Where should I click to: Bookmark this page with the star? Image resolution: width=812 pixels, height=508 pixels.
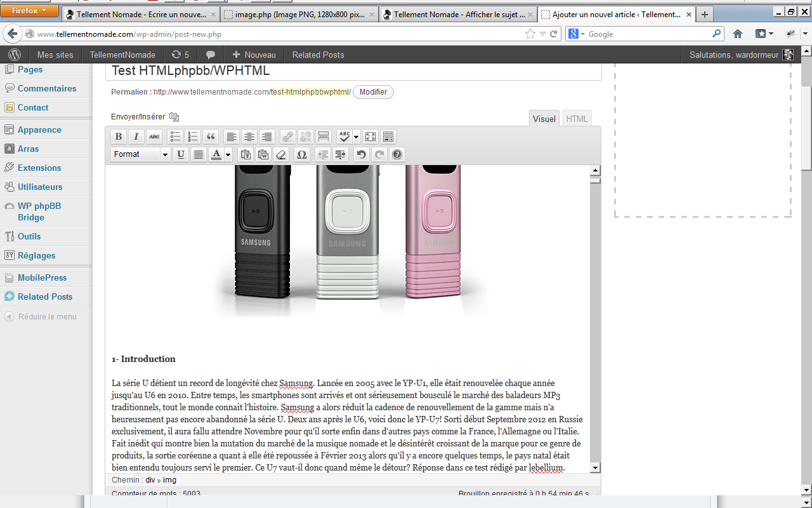coord(530,34)
